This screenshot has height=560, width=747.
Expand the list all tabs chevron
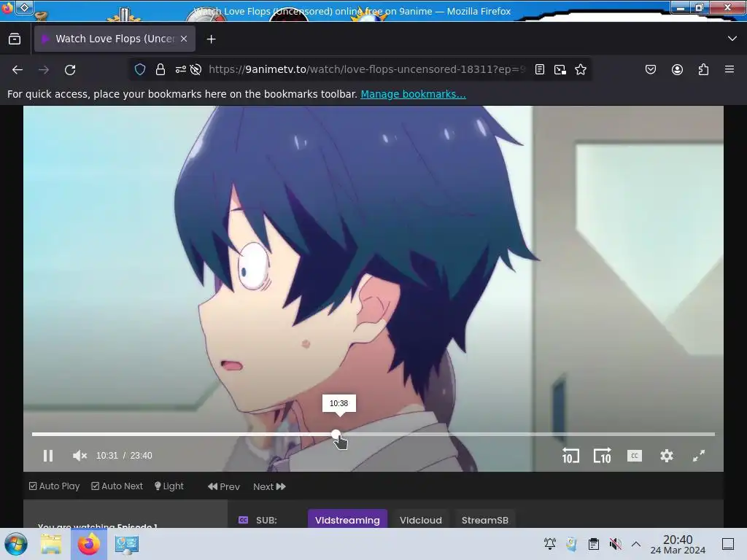[732, 39]
